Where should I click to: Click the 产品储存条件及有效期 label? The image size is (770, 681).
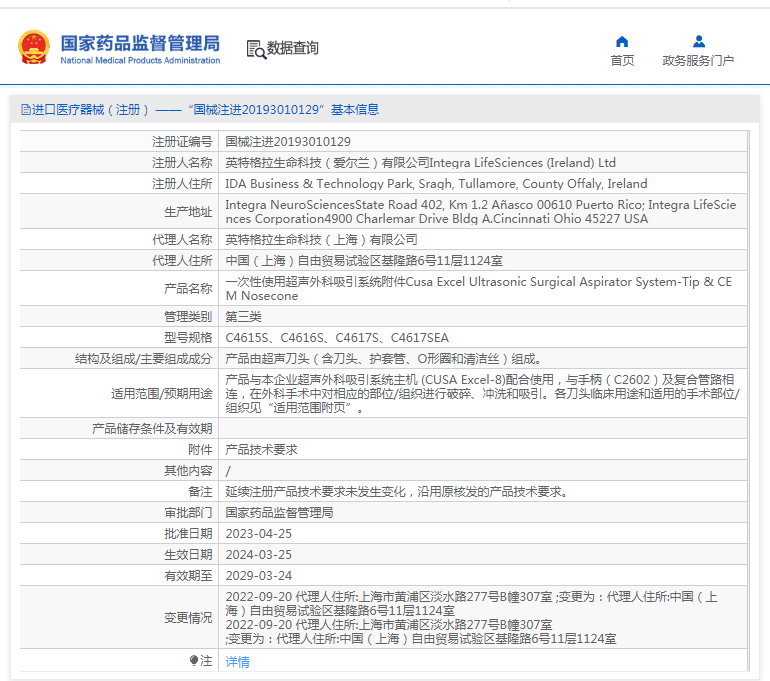click(x=152, y=429)
